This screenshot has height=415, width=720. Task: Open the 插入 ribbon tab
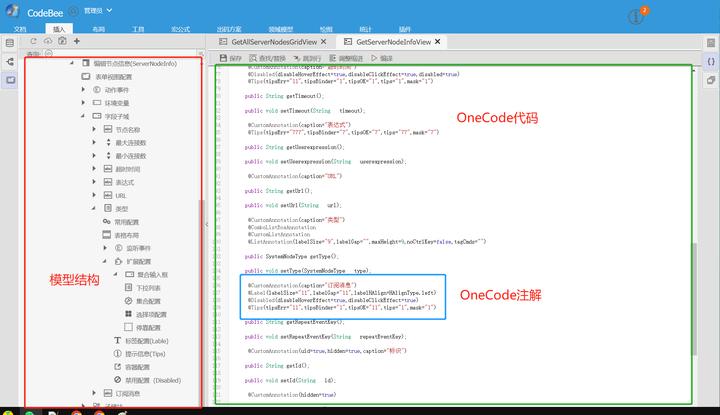coord(58,30)
